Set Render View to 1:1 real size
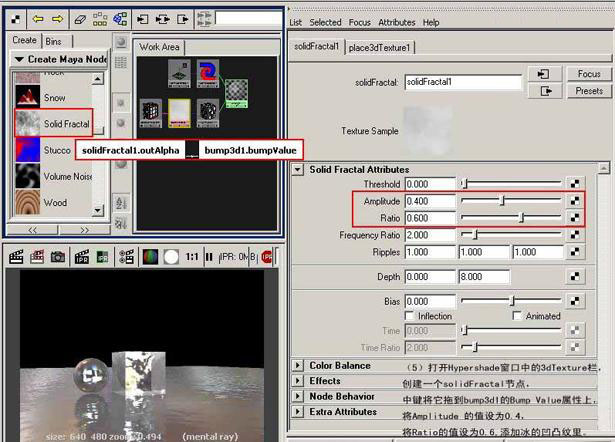The width and height of the screenshot is (615, 442). [192, 257]
